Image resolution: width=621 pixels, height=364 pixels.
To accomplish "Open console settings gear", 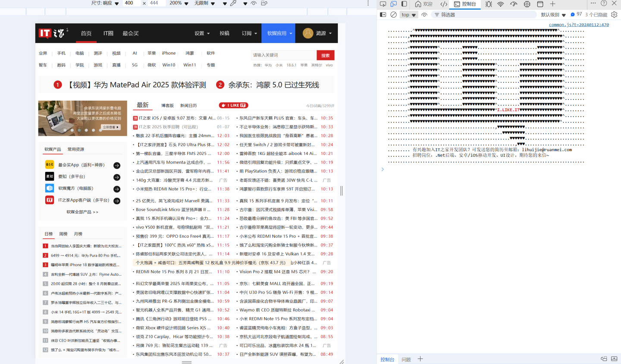I will pyautogui.click(x=614, y=15).
